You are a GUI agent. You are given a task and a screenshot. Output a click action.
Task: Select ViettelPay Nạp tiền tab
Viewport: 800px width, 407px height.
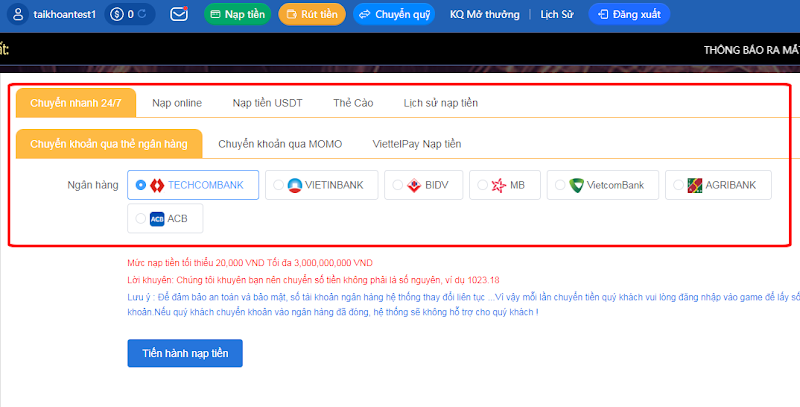tap(417, 144)
